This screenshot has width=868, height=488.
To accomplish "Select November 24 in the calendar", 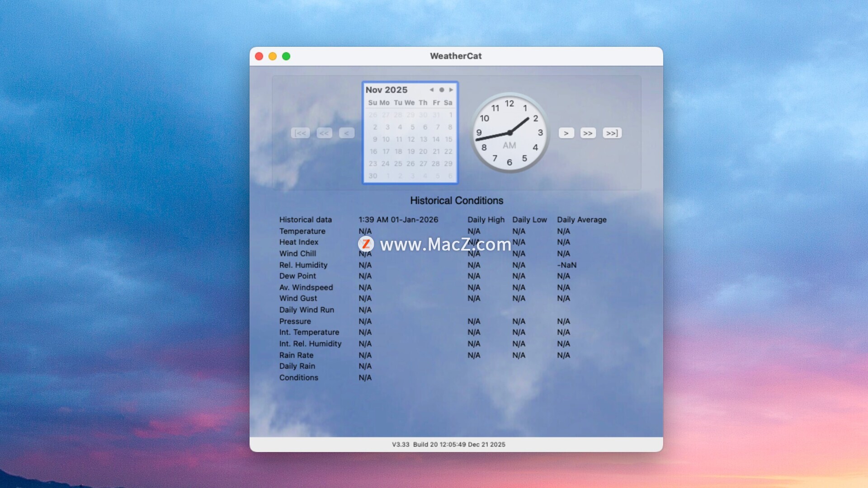I will point(385,164).
